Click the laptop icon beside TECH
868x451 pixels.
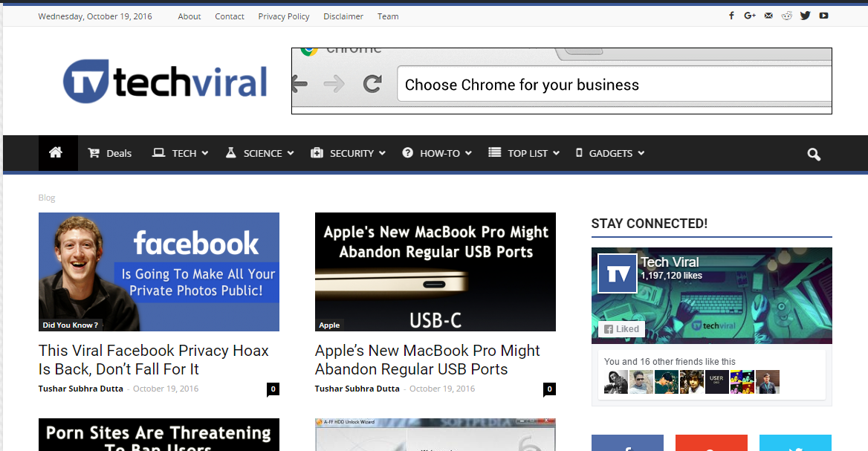tap(159, 153)
